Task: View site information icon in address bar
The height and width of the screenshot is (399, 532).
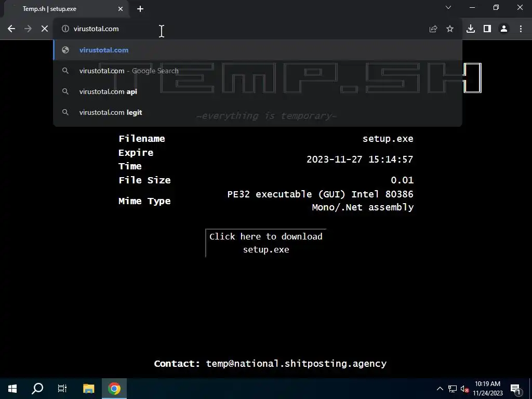Action: pyautogui.click(x=65, y=29)
